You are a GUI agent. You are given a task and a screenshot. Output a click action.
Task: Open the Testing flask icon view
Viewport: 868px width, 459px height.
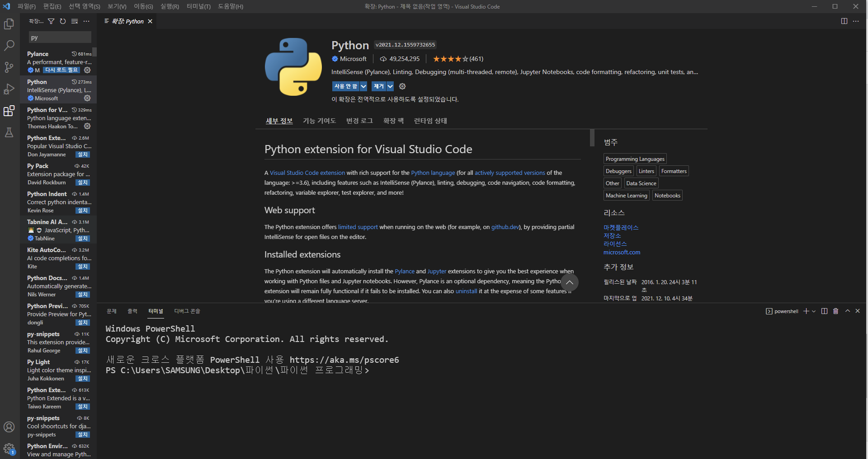coord(9,132)
